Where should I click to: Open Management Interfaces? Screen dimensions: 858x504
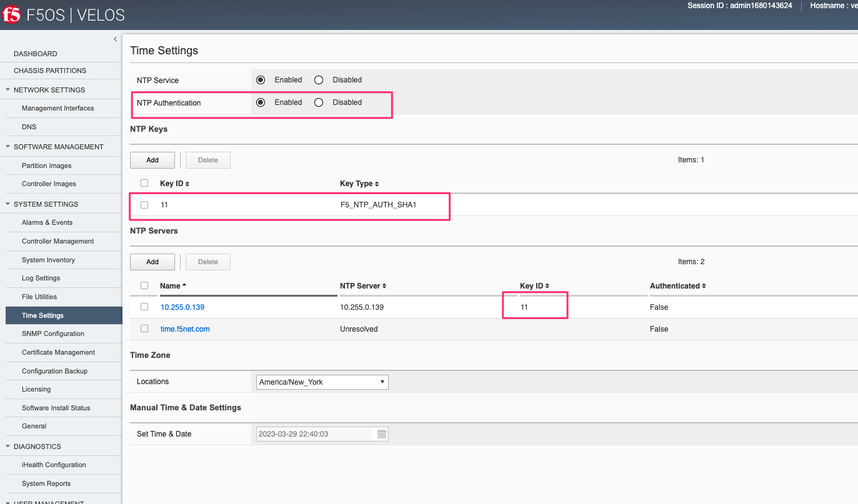click(x=58, y=108)
